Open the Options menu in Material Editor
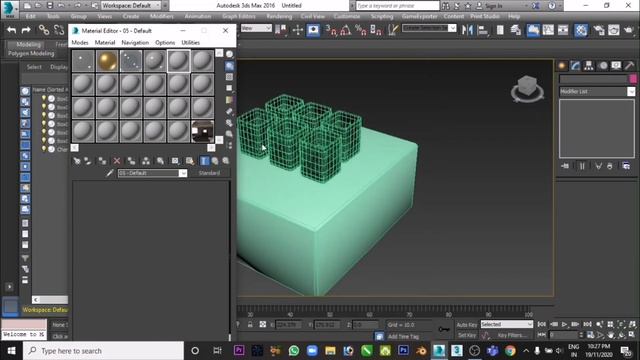Screen dimensions: 640x360 tap(165, 42)
